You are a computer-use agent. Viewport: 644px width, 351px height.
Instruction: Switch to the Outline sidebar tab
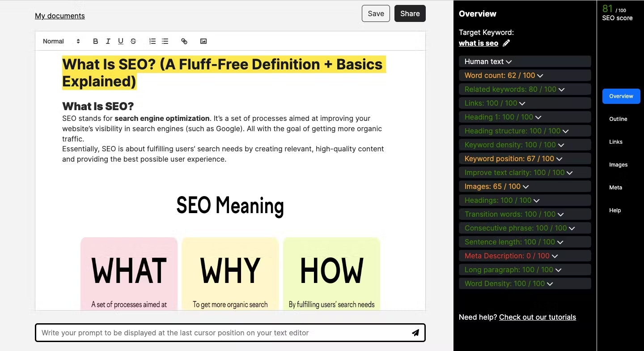tap(618, 119)
